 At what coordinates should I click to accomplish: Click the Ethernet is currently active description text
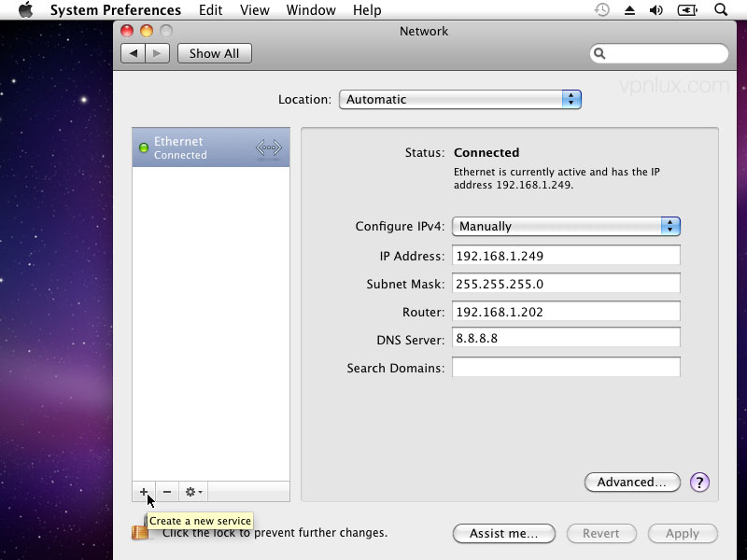(557, 178)
